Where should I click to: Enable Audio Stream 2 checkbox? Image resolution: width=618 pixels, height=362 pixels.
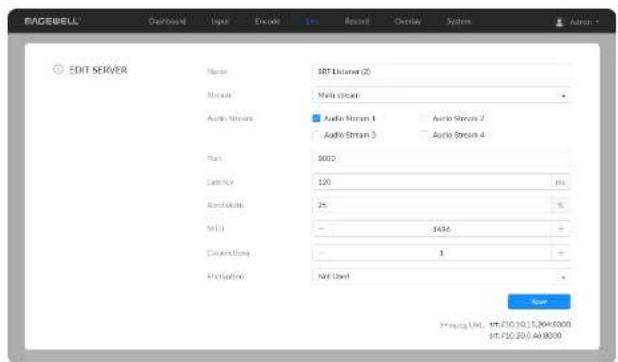[x=425, y=118]
